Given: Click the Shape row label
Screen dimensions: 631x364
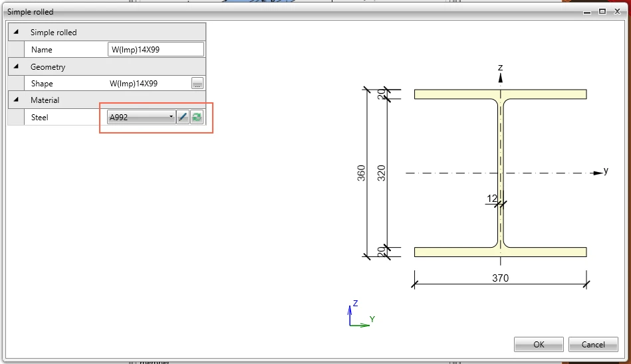Looking at the screenshot, I should (42, 83).
